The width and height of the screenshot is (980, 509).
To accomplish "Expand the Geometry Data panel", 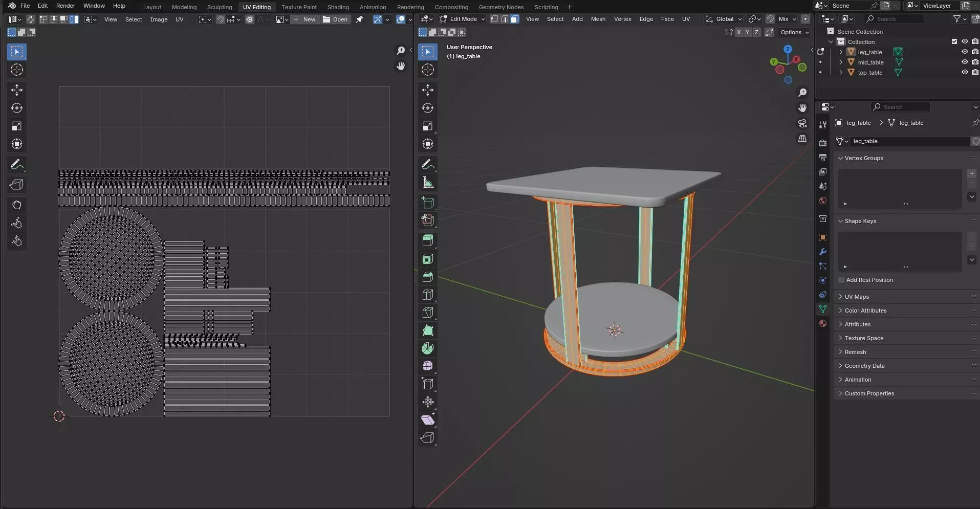I will pos(864,366).
